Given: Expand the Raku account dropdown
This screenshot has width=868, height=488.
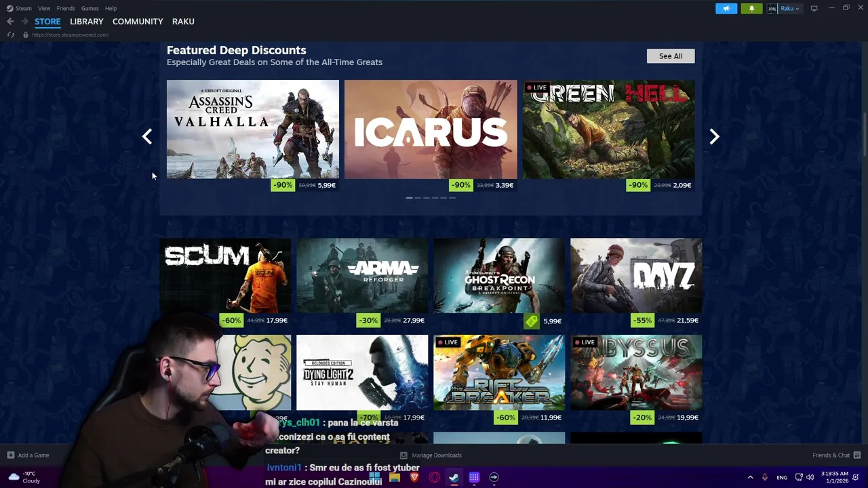Looking at the screenshot, I should pos(790,8).
